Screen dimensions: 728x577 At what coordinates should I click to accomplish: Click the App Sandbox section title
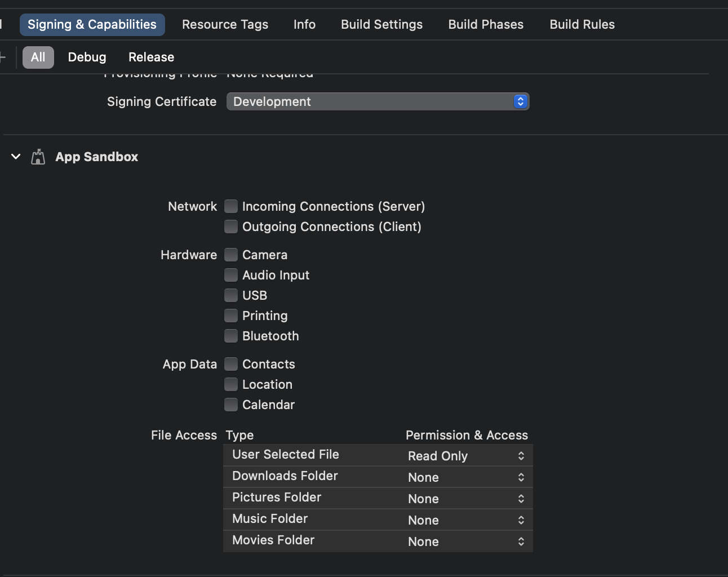coord(97,157)
